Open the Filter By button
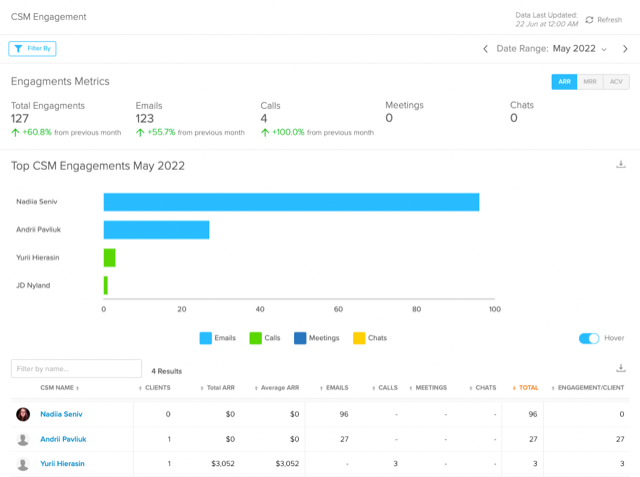Viewport: 640px width, 477px height. [32, 48]
